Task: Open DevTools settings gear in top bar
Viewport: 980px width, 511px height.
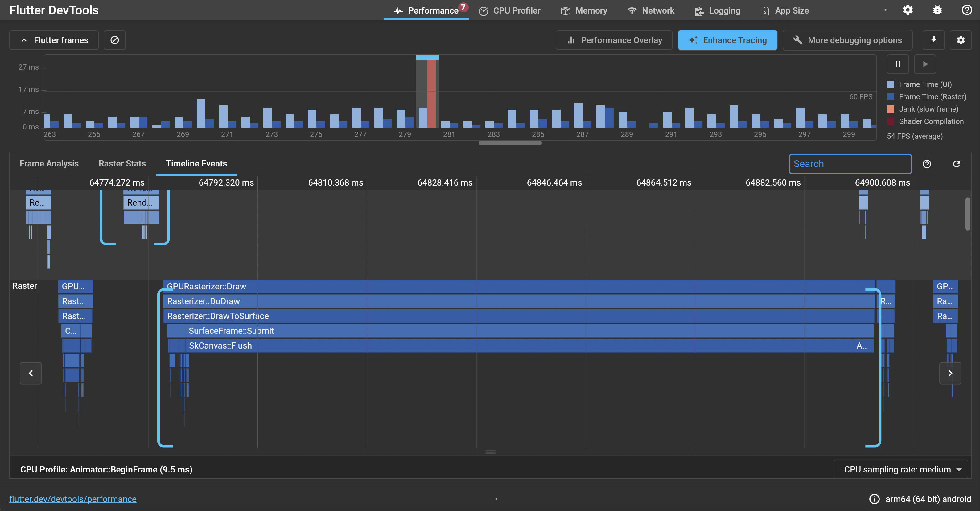Action: [908, 10]
